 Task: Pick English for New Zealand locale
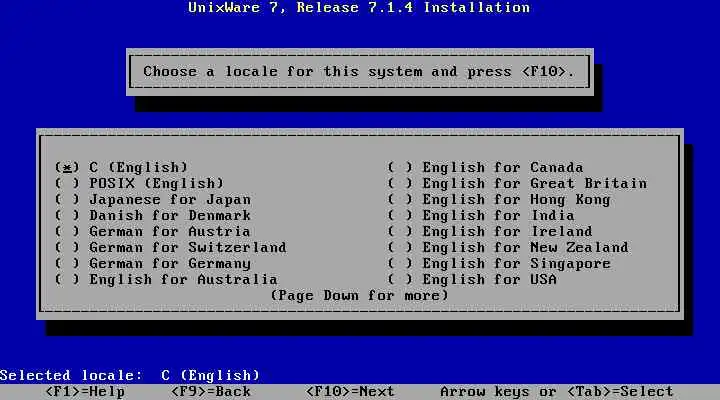click(x=508, y=248)
